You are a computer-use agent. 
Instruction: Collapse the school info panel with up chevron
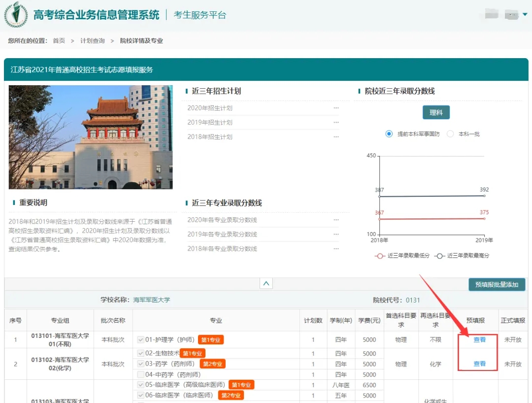266,283
